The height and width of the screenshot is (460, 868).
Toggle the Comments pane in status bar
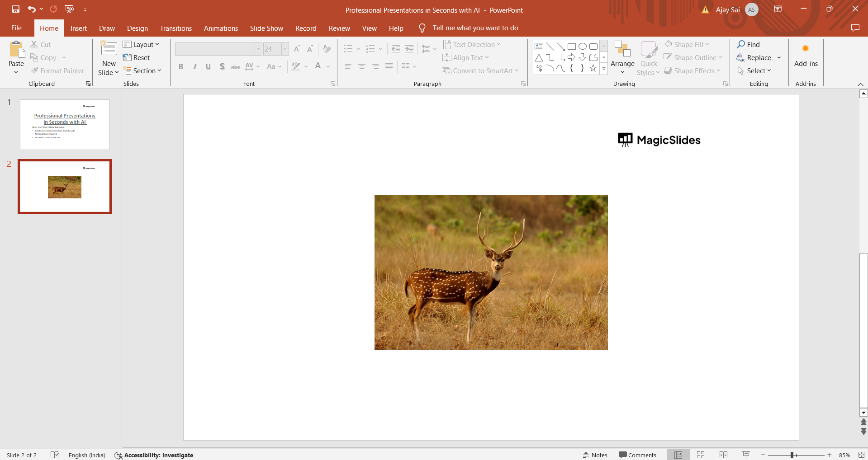point(637,455)
